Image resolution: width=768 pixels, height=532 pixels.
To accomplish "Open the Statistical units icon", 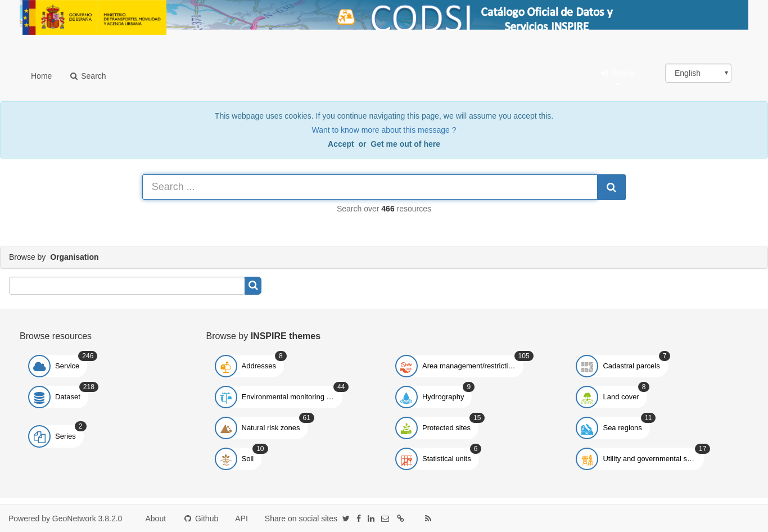I will coord(406,459).
